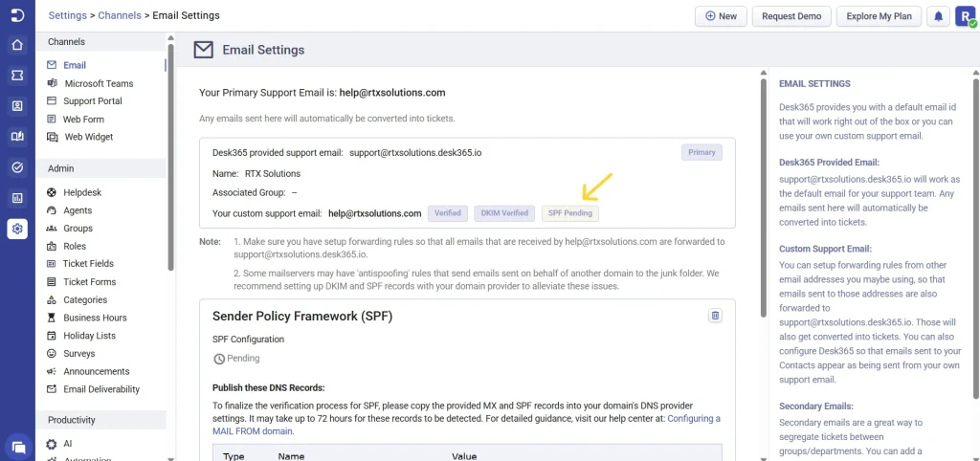Click the Business Hours hourglass icon
Image resolution: width=980 pixels, height=461 pixels.
click(x=52, y=318)
